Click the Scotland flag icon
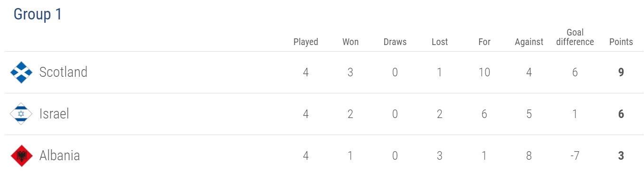This screenshot has height=173, width=644. 21,73
